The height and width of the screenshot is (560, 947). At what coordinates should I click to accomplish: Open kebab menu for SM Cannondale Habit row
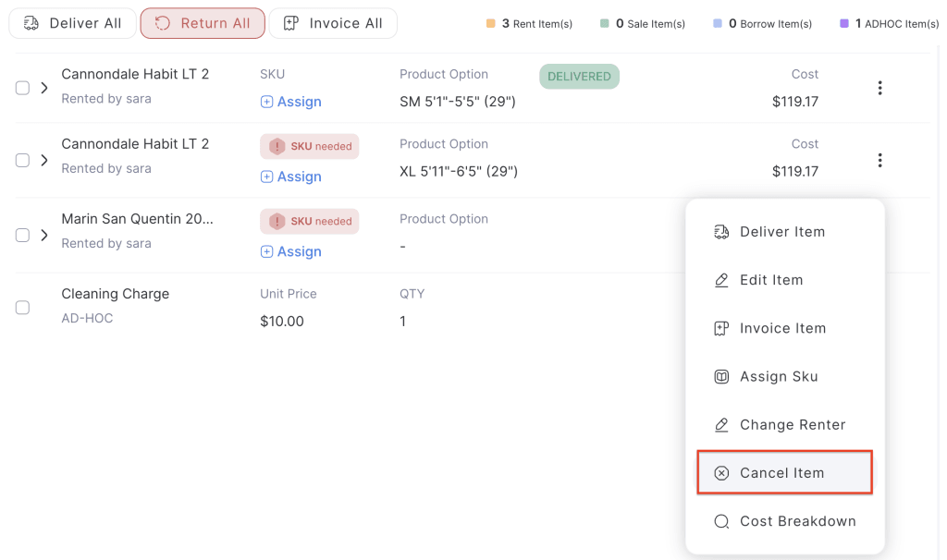(879, 88)
